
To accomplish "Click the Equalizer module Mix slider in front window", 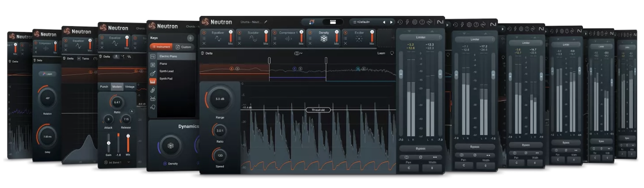I will [x=231, y=37].
